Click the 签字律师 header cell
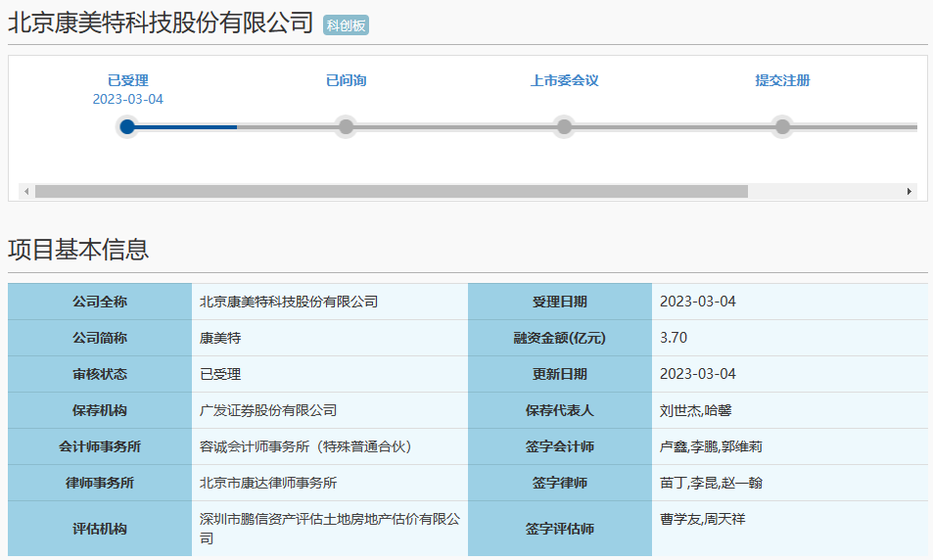The image size is (933, 560). [560, 483]
